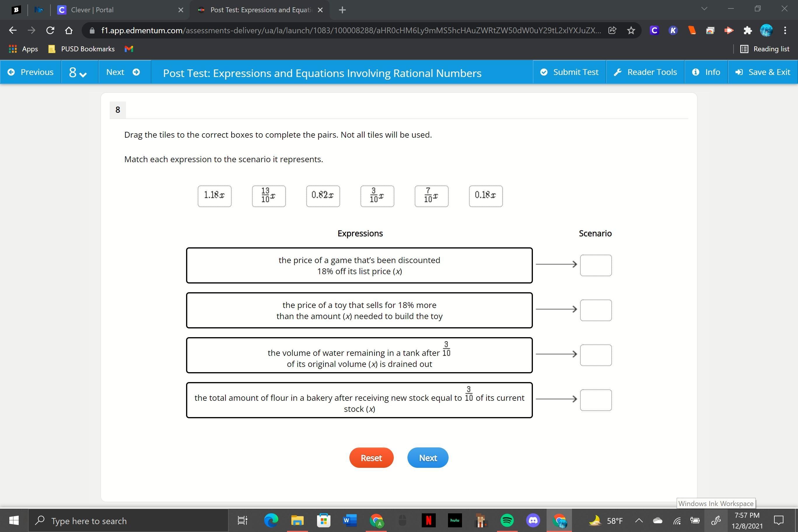
Task: Open the Gmail bookmark icon
Action: [x=129, y=49]
